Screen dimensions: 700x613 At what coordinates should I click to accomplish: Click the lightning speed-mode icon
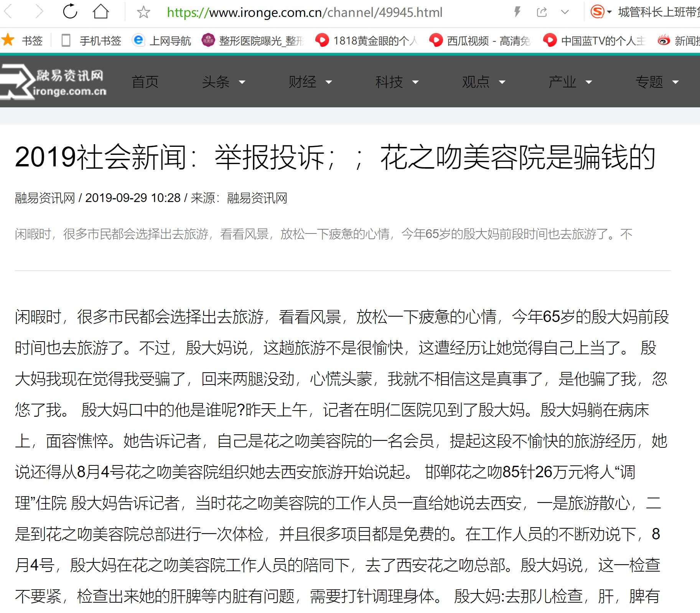(517, 12)
